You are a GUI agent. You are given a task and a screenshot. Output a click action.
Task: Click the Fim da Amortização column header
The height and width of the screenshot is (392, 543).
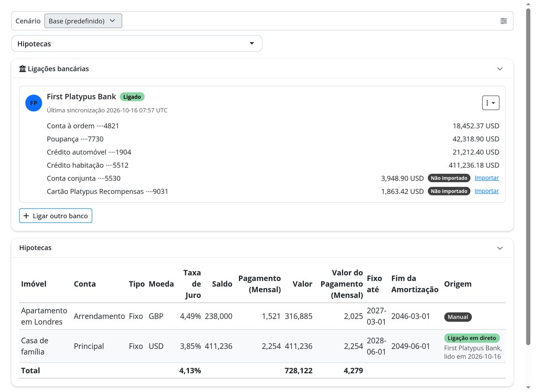point(415,284)
